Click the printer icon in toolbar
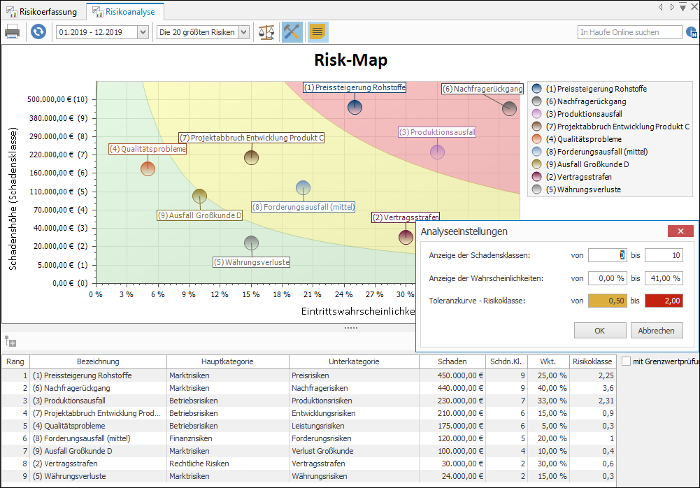The width and height of the screenshot is (700, 488). click(12, 32)
